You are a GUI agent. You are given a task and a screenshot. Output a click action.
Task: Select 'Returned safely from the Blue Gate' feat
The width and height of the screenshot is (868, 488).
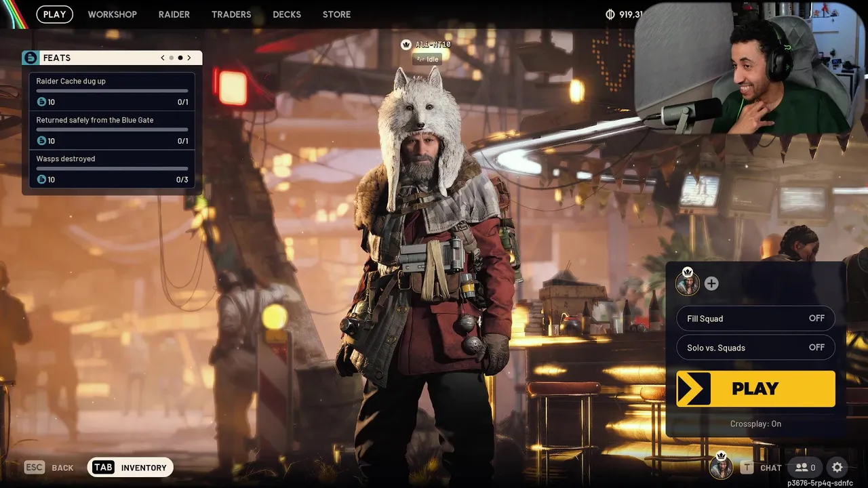[112, 130]
